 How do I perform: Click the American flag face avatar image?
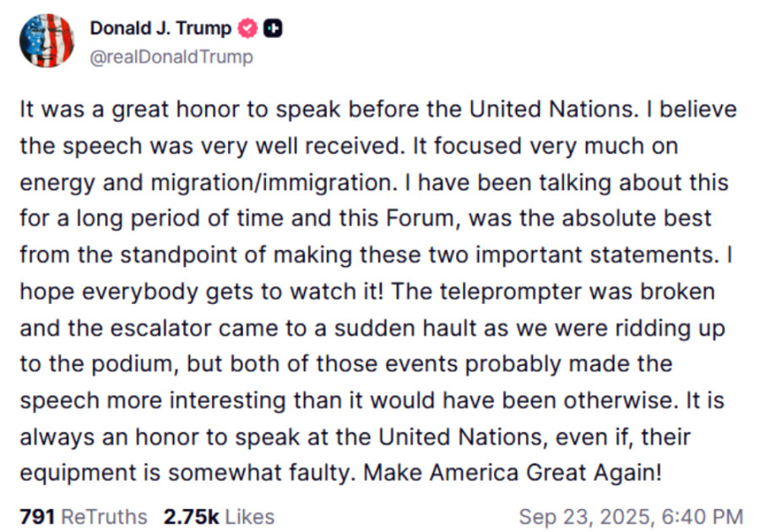tap(46, 40)
